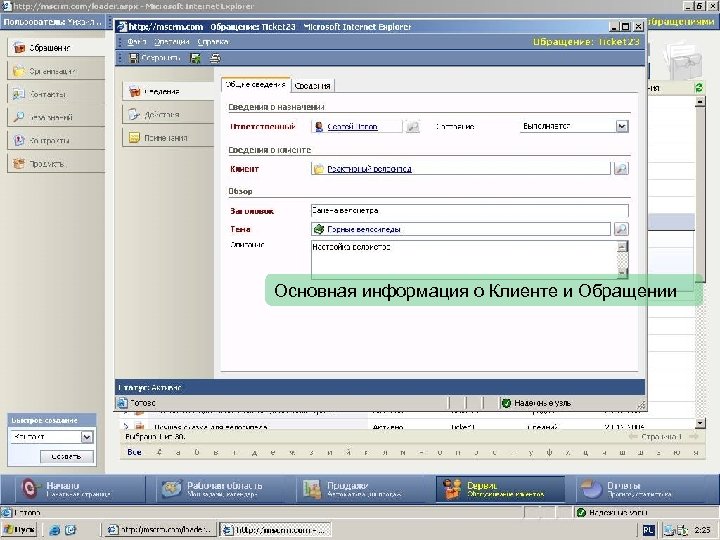Click the Обращения sidebar icon
720x540 pixels.
(x=19, y=48)
